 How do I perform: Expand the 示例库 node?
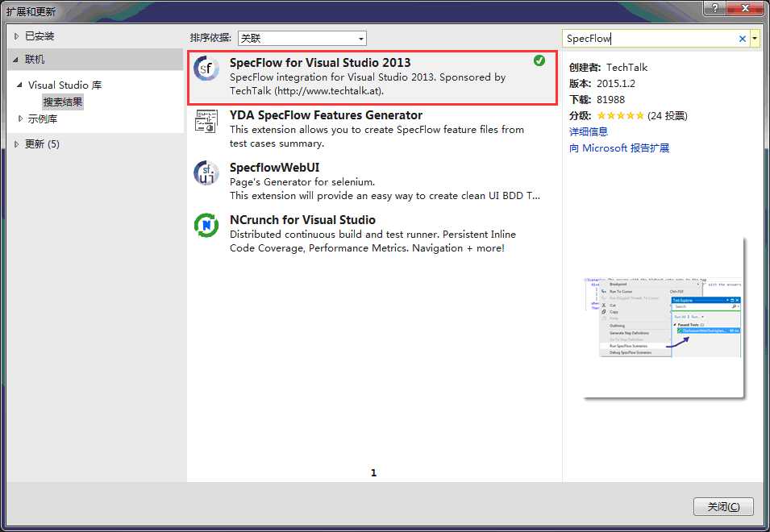tap(20, 118)
